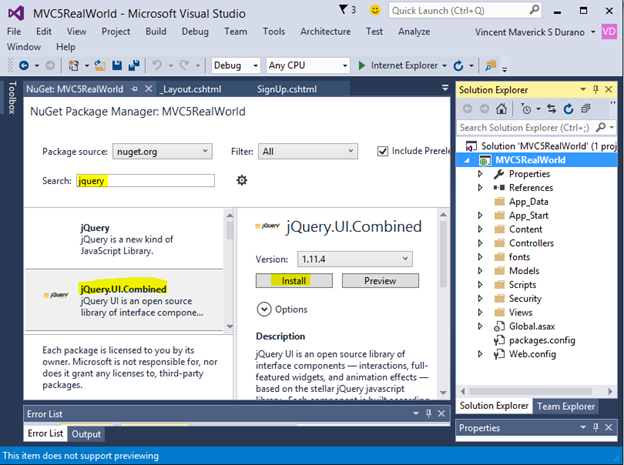Click Solution Explorer Forward arrow icon
Viewport: 624px width, 465px height.
(x=484, y=108)
